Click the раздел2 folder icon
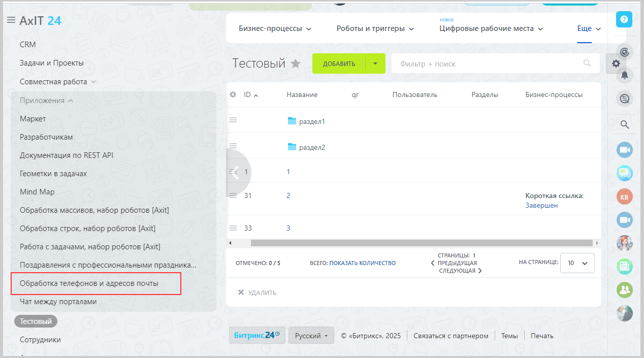 pyautogui.click(x=292, y=147)
